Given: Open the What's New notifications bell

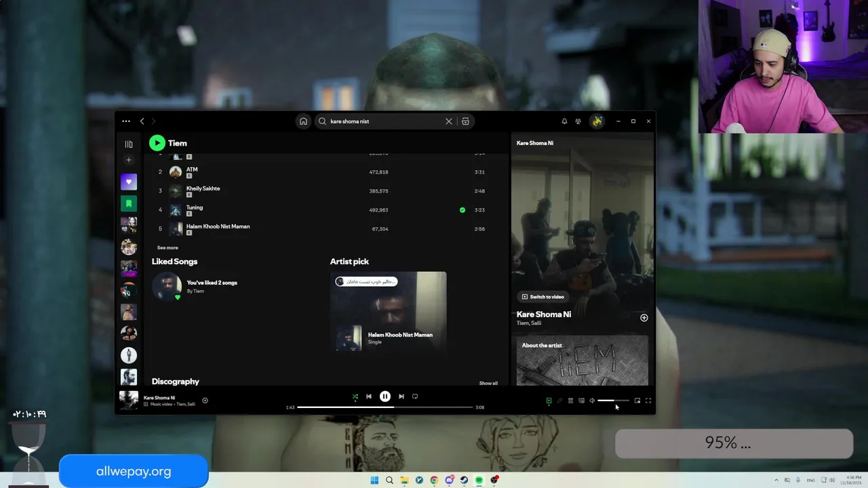Looking at the screenshot, I should pos(564,121).
